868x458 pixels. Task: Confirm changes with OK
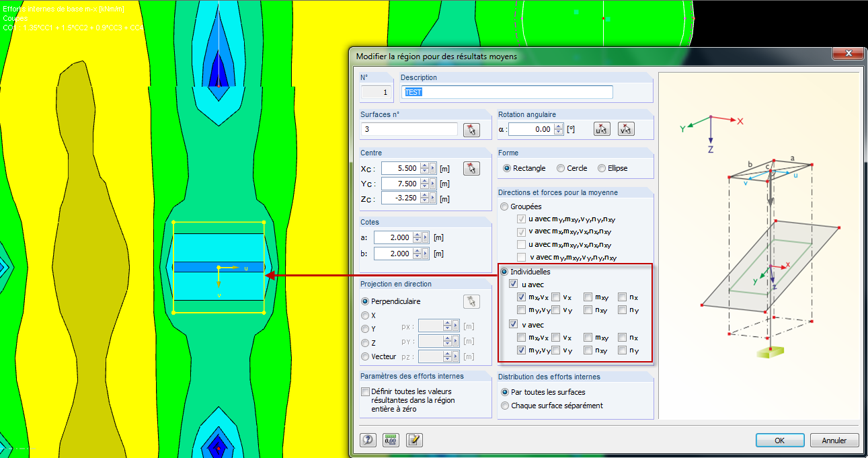780,440
